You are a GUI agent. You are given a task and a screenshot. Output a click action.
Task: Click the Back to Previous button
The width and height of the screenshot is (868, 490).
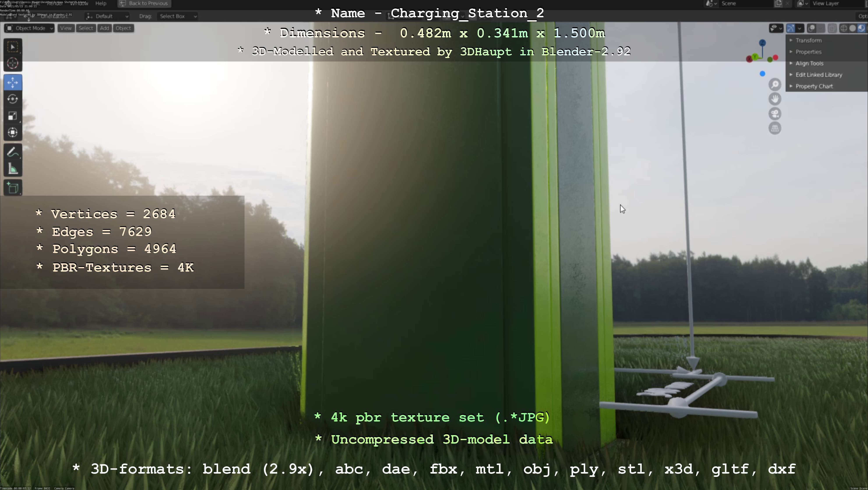click(144, 3)
